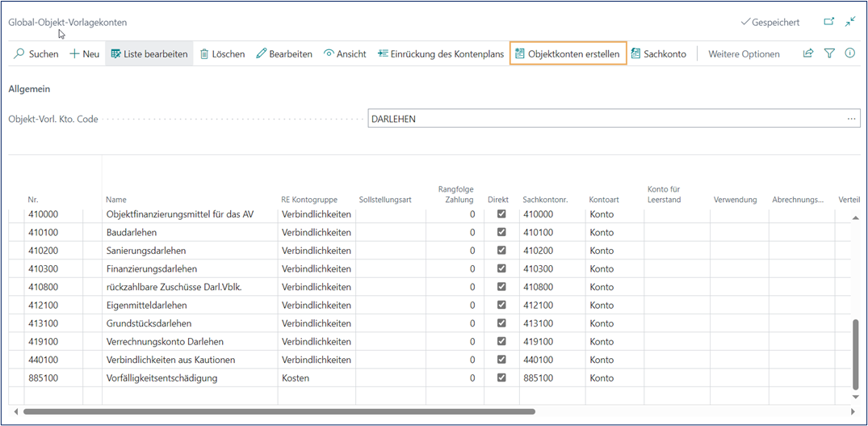Screen dimensions: 868x426
Task: Toggle Direkt checkbox for Baudarlehen
Action: coord(501,232)
